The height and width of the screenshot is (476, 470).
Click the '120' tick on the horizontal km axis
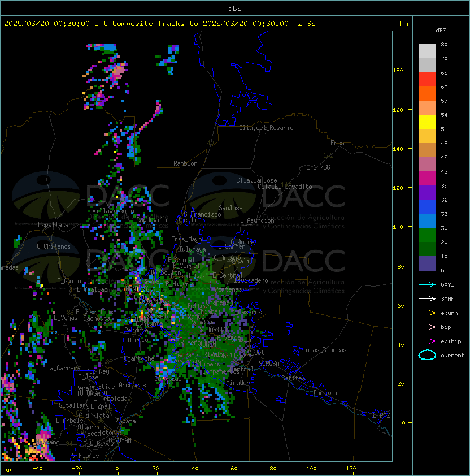[350, 469]
